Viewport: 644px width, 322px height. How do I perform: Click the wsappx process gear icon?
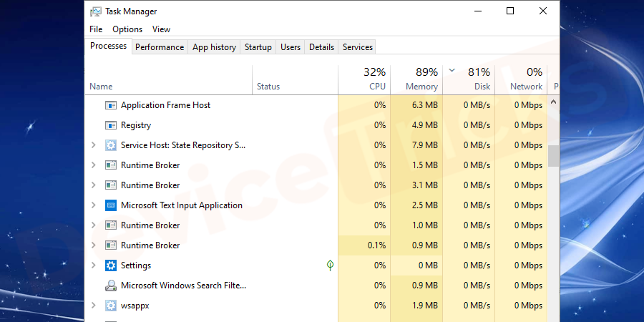(111, 306)
